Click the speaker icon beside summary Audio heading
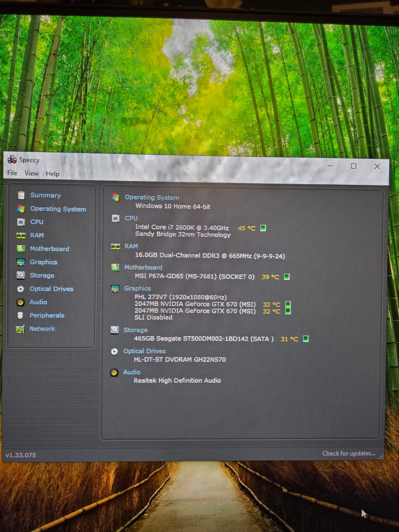Viewport: 399px width, 532px height. point(114,372)
